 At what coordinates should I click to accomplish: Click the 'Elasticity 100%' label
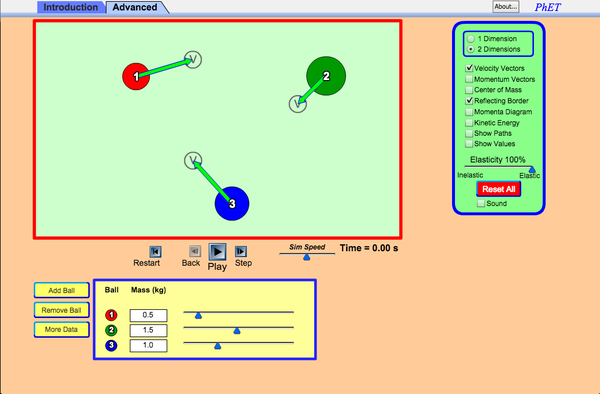click(497, 160)
